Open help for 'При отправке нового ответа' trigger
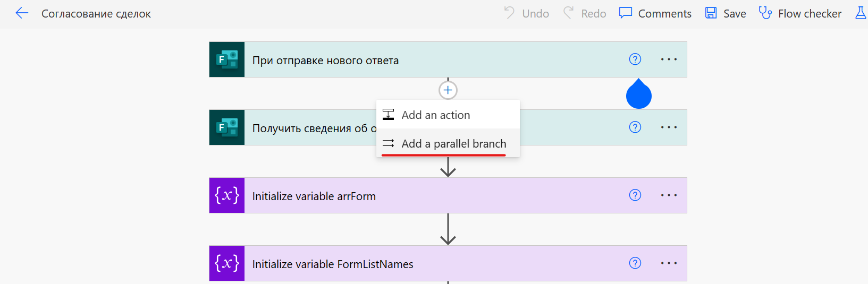This screenshot has width=868, height=284. pyautogui.click(x=635, y=59)
